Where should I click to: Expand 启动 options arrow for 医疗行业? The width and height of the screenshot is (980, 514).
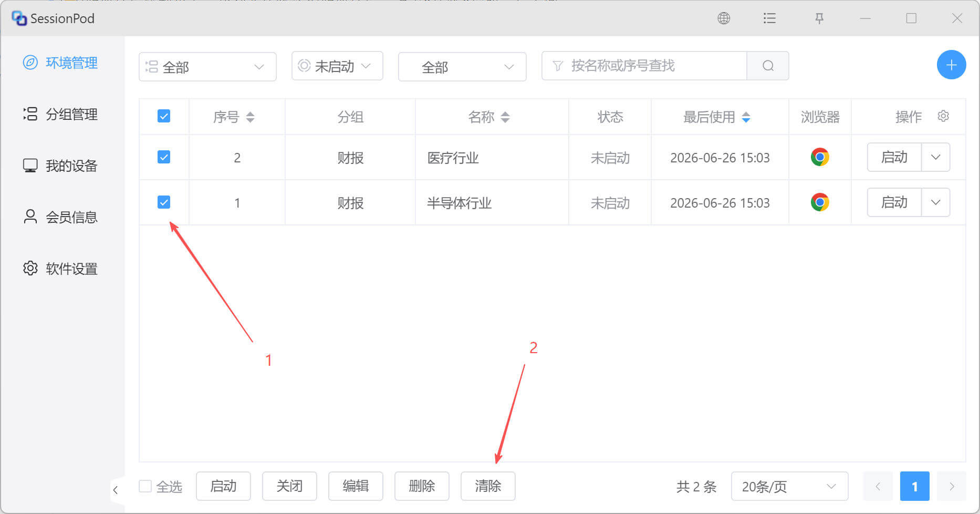click(935, 157)
